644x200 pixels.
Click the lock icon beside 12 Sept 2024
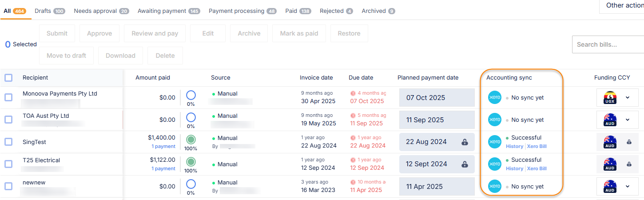pyautogui.click(x=465, y=164)
